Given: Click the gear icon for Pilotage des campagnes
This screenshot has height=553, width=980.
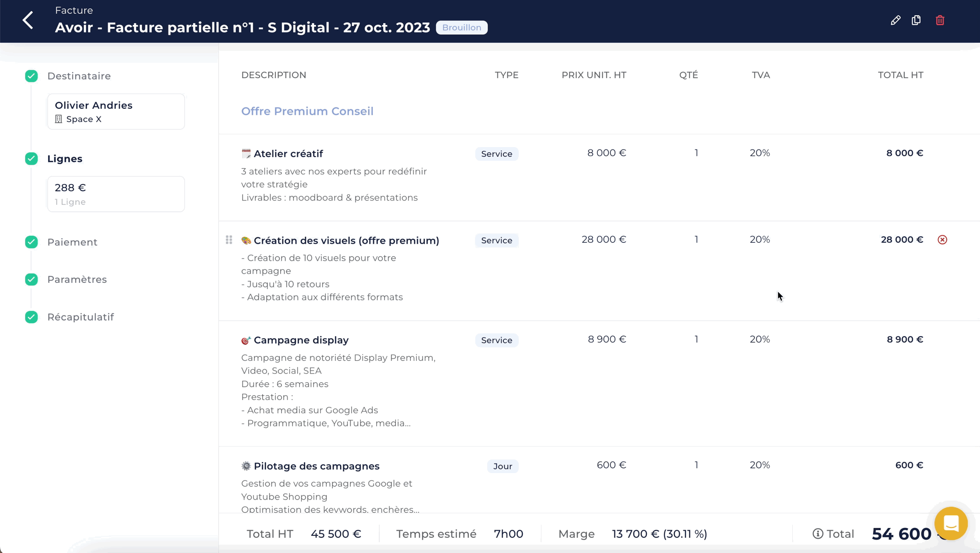Looking at the screenshot, I should [x=246, y=466].
